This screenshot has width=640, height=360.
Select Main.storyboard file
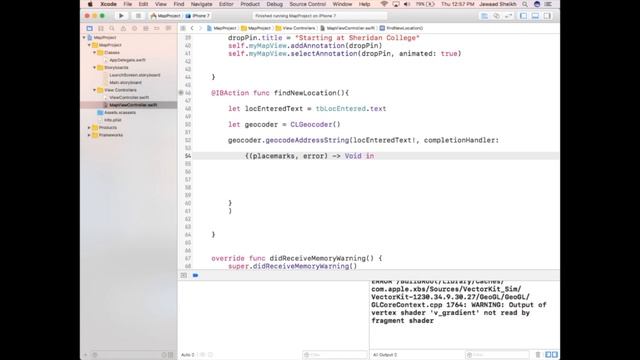click(125, 82)
